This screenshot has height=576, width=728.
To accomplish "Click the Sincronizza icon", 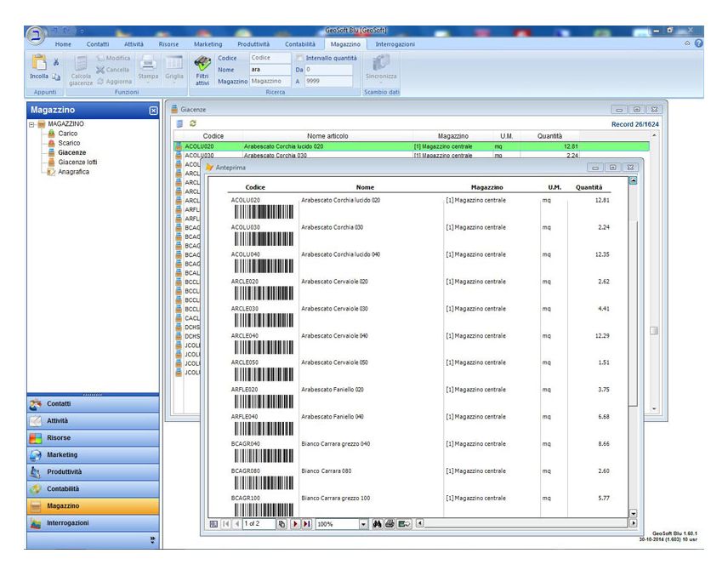I will (381, 62).
